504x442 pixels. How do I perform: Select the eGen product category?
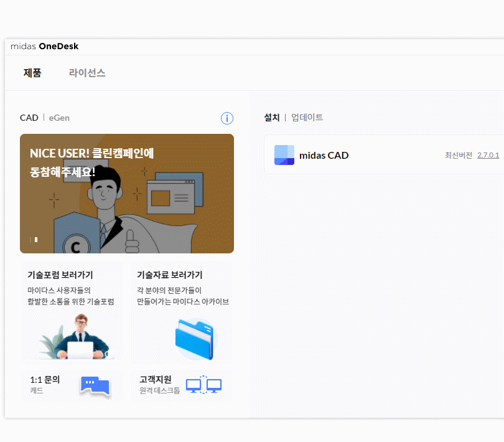pyautogui.click(x=59, y=118)
